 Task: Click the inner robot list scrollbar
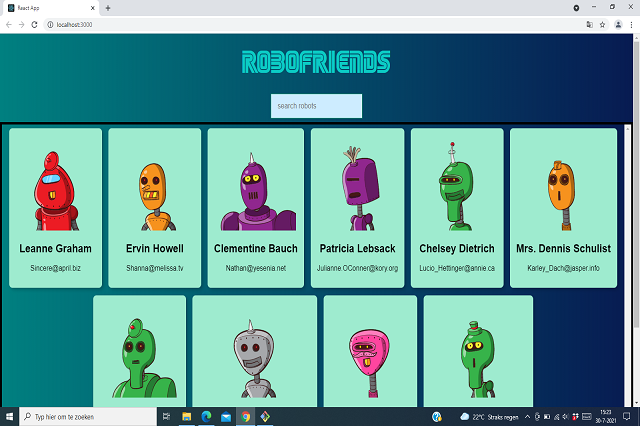pos(628,265)
